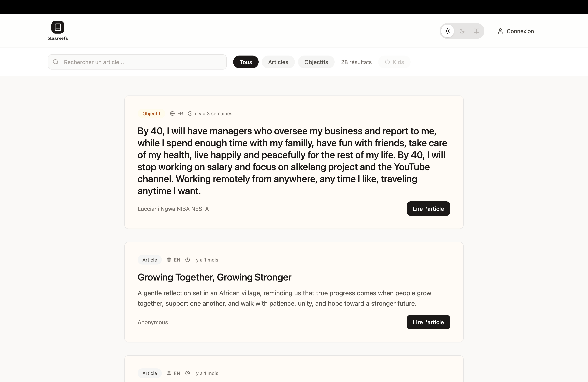Switch to dark mode with the moon icon

point(462,31)
